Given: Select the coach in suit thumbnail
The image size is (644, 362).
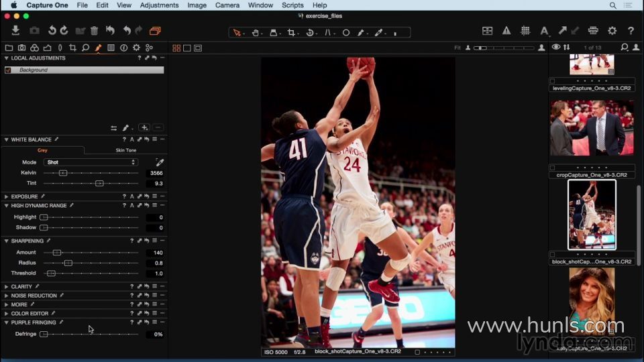Looking at the screenshot, I should [592, 128].
